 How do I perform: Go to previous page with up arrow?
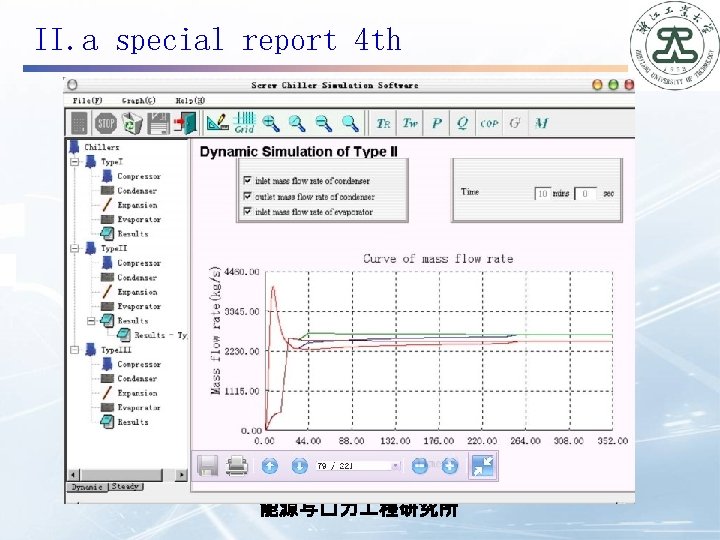[270, 467]
